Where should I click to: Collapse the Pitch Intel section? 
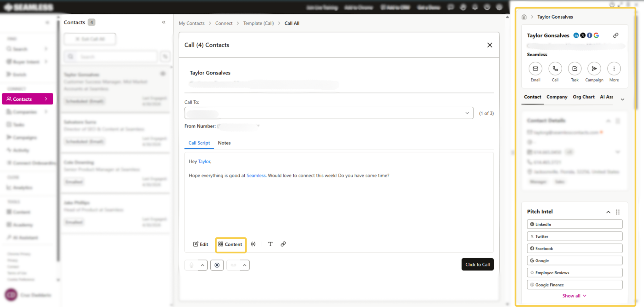pos(608,212)
